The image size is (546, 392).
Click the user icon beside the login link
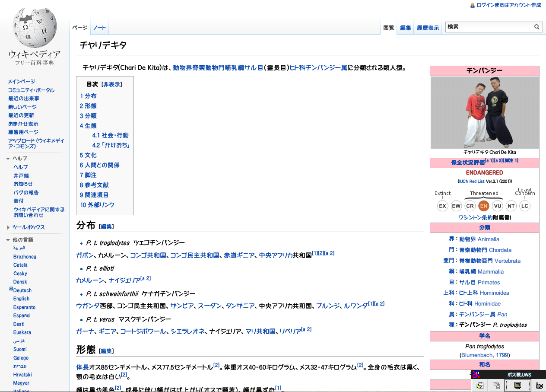point(473,5)
